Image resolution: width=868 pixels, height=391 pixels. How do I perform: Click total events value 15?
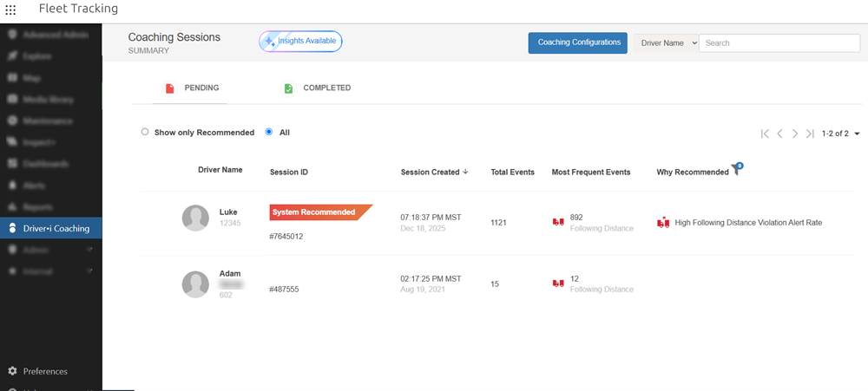point(495,283)
